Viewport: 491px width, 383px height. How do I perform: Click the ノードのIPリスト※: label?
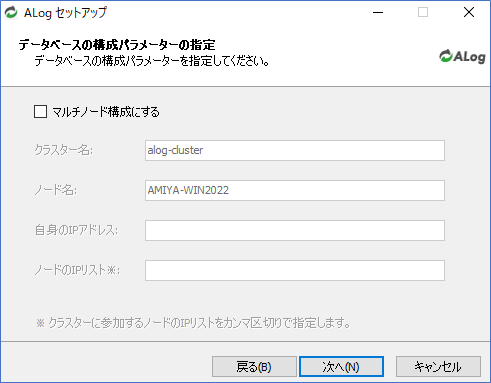tap(77, 270)
